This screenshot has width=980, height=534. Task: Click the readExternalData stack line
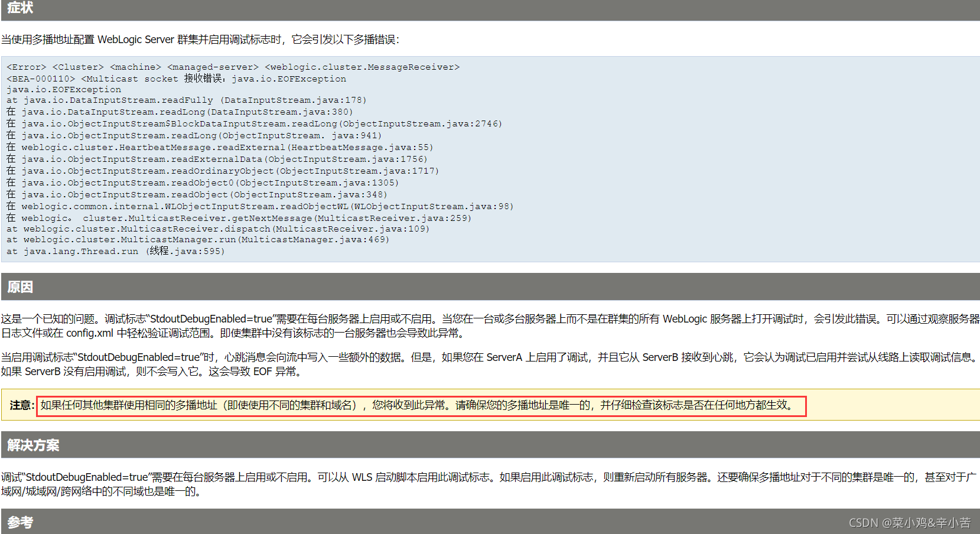[x=217, y=159]
